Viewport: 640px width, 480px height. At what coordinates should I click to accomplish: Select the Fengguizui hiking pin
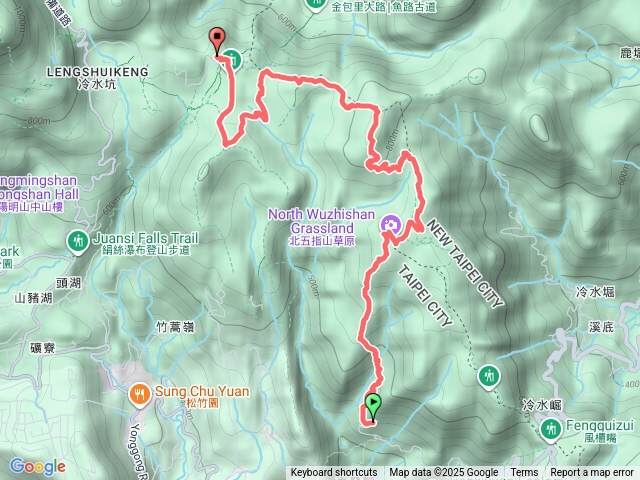(551, 431)
